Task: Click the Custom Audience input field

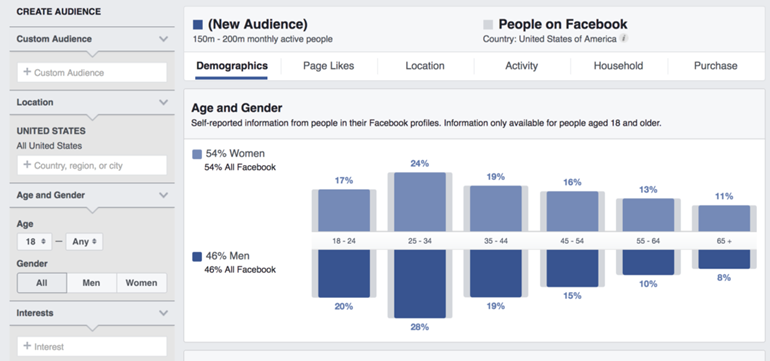Action: coord(92,72)
